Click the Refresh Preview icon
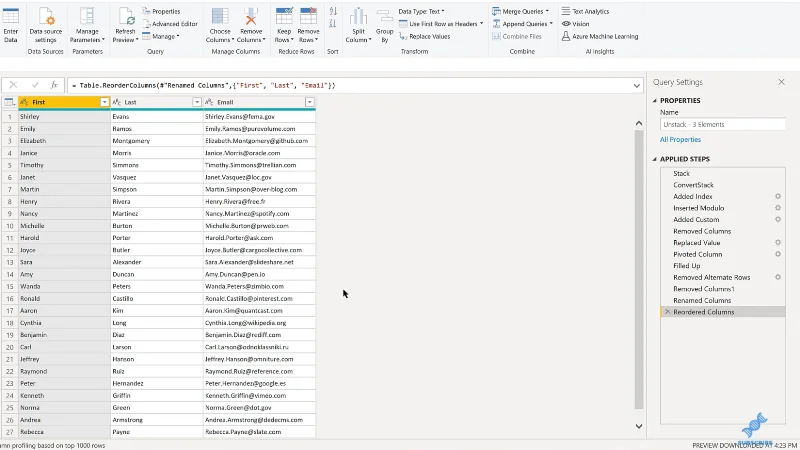800x450 pixels. pos(126,17)
